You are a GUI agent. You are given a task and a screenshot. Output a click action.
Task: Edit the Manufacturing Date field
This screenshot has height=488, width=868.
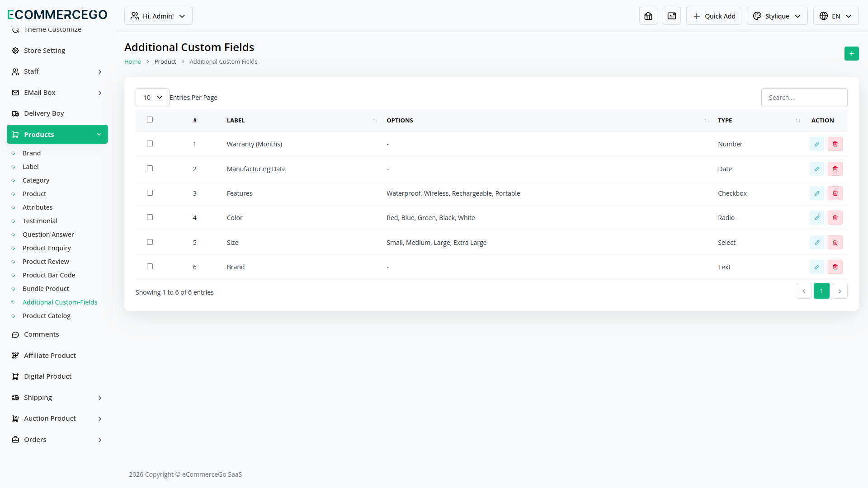click(x=817, y=169)
